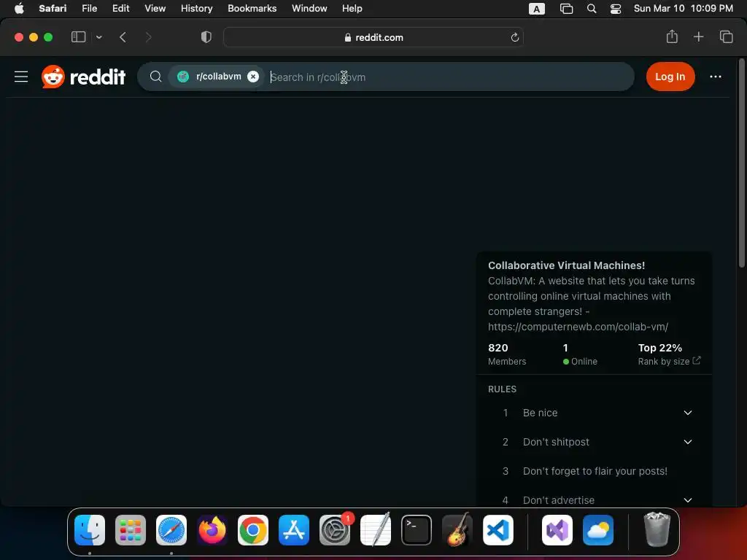
Task: Open the Trash from the Dock
Action: click(657, 530)
